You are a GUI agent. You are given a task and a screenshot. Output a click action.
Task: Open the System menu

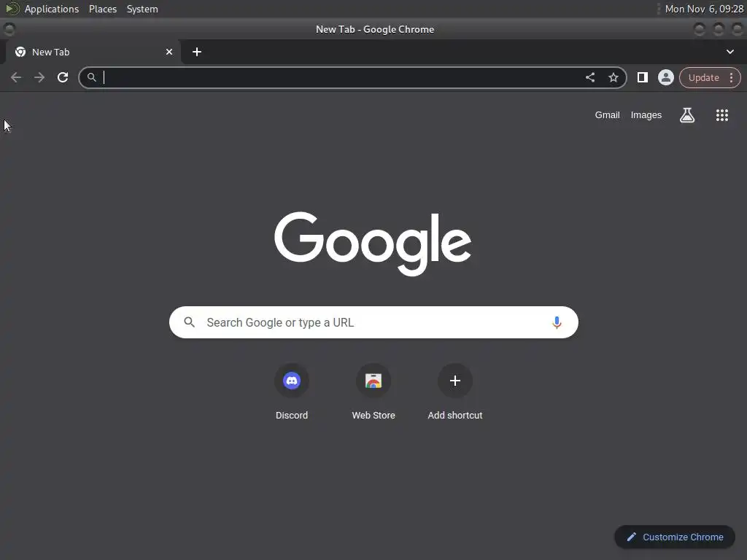pyautogui.click(x=142, y=9)
